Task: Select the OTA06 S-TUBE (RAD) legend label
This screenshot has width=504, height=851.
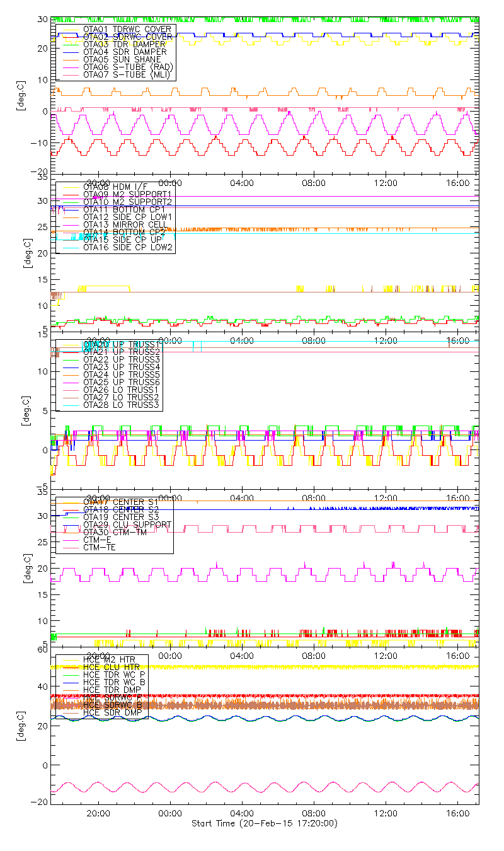Action: tap(128, 67)
